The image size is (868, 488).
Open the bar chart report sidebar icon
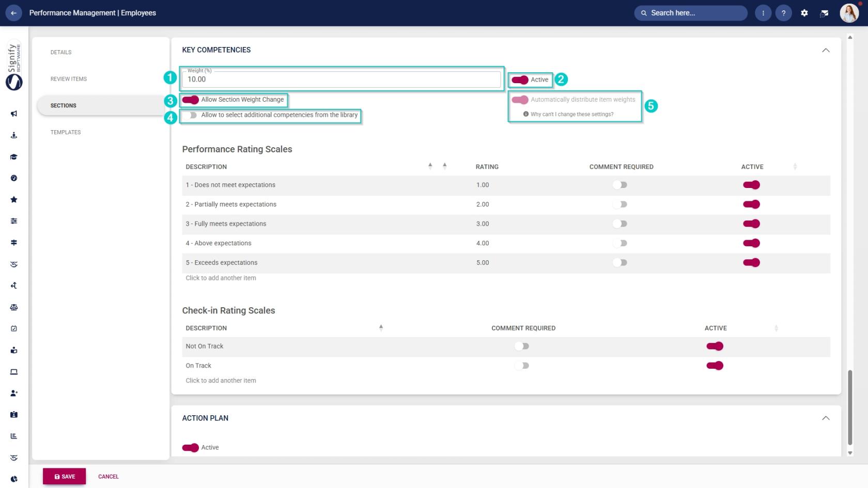click(14, 436)
